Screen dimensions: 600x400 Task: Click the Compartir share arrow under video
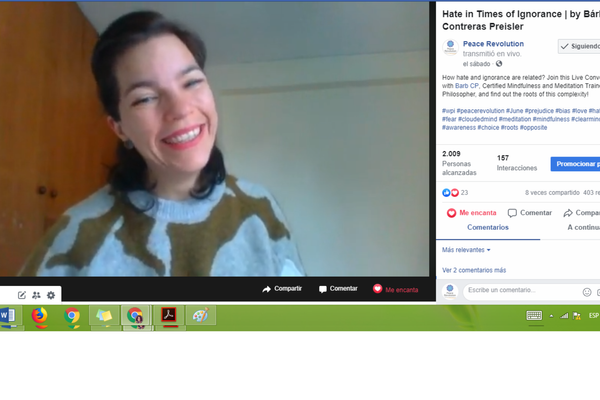282,289
